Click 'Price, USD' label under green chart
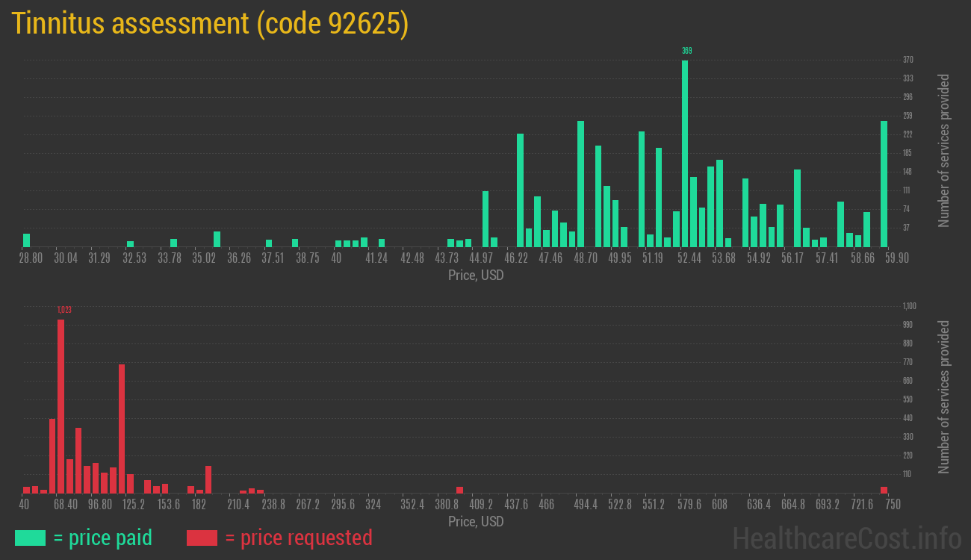 tap(476, 276)
